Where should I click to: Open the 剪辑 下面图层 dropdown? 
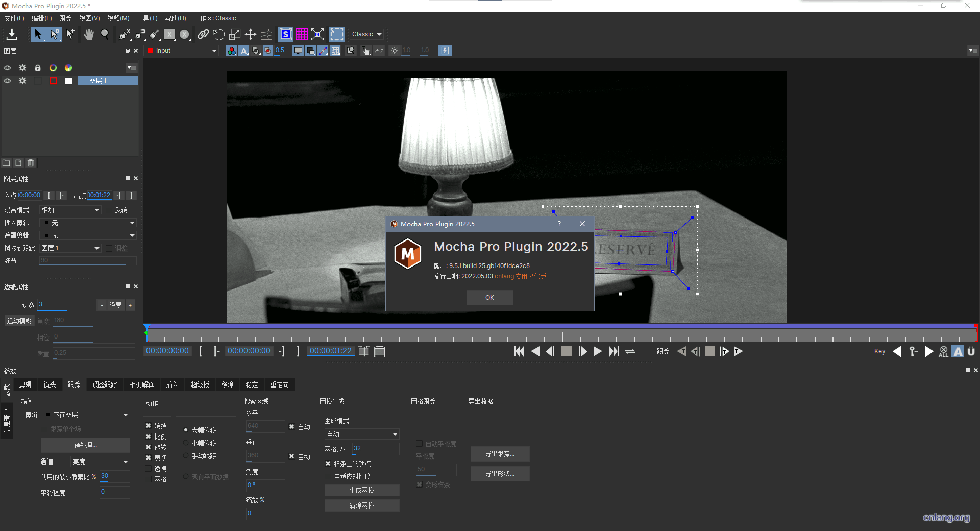(x=86, y=415)
